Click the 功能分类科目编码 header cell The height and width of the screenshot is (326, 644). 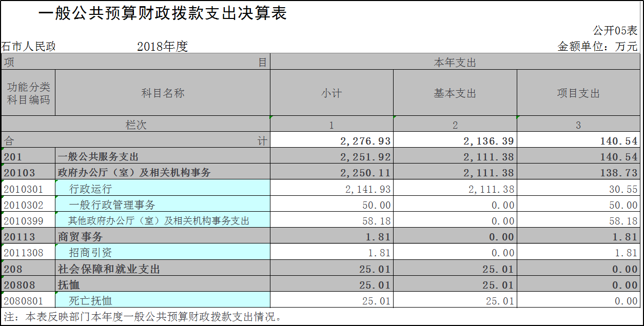click(28, 93)
